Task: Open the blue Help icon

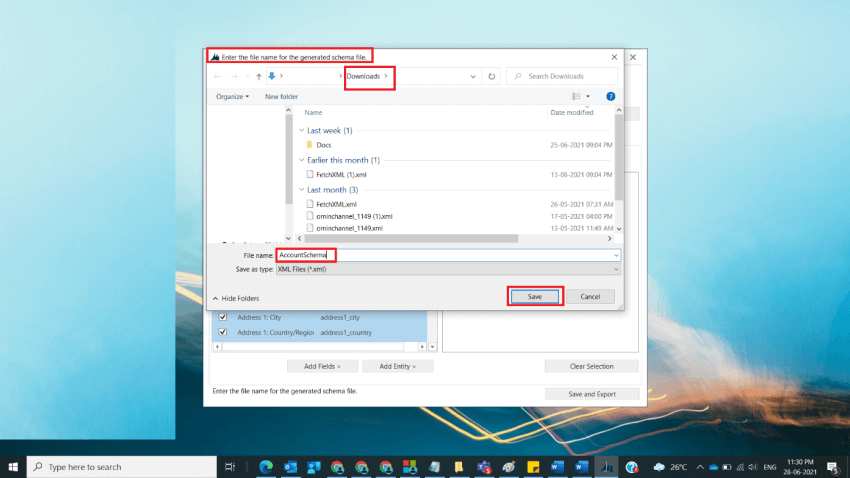Action: [x=610, y=96]
